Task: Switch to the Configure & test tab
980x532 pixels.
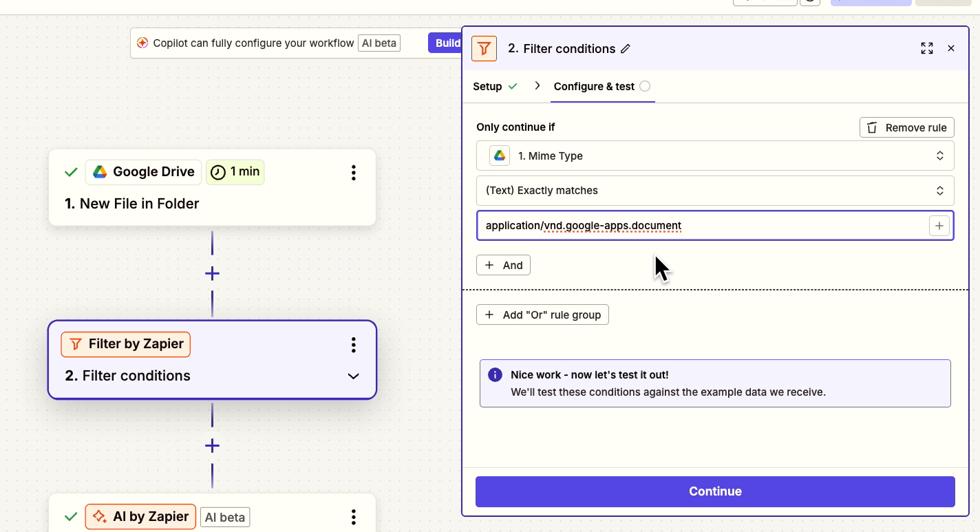Action: 602,87
